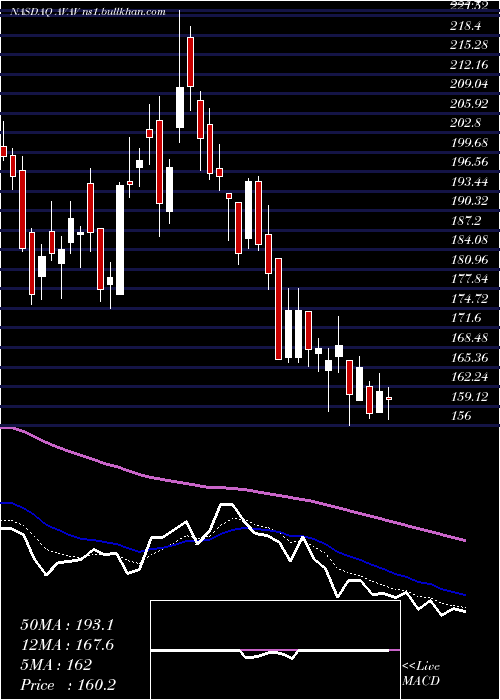Click the 159.12 price axis label
The image size is (500, 700).
point(469,396)
